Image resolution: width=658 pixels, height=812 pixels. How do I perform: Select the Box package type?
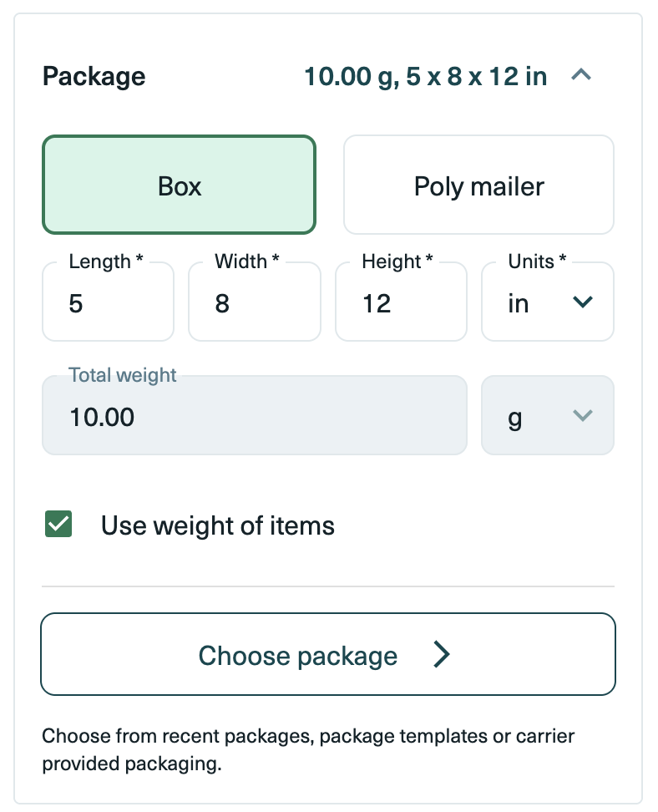(180, 185)
